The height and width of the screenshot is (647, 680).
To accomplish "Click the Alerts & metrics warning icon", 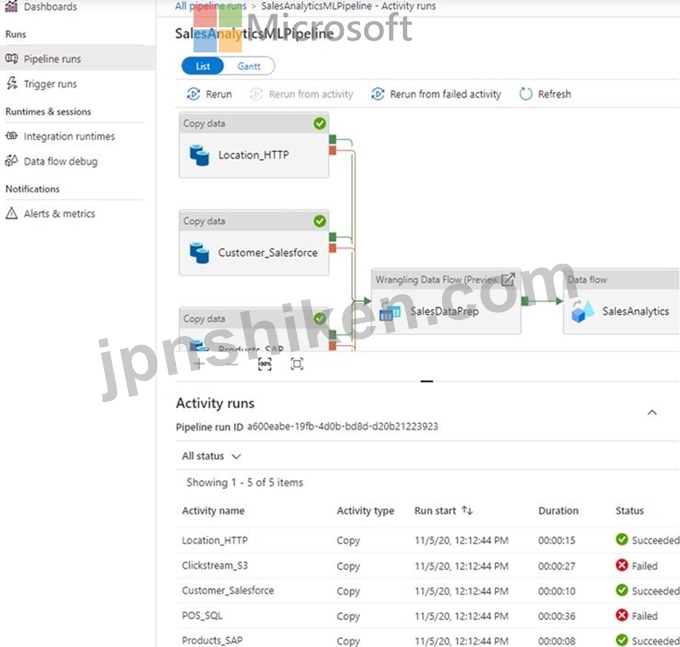I will [11, 213].
